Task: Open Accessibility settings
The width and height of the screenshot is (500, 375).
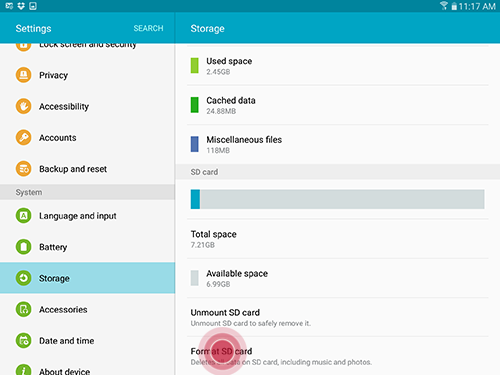Action: pyautogui.click(x=87, y=106)
